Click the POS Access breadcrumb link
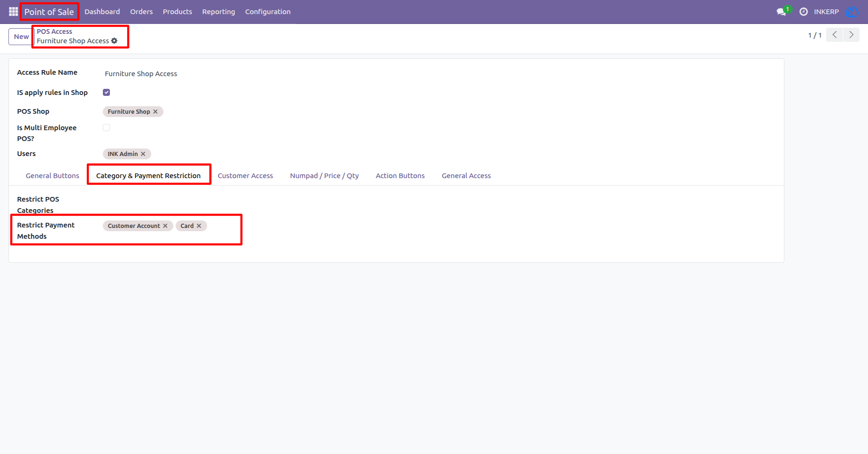The height and width of the screenshot is (454, 868). pyautogui.click(x=54, y=31)
